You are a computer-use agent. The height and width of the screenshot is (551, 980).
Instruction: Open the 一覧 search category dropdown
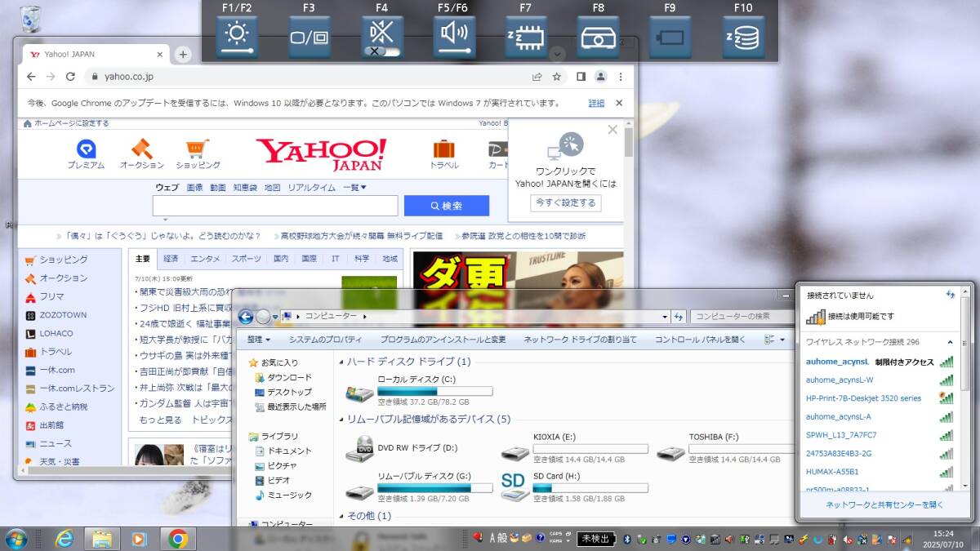click(354, 187)
